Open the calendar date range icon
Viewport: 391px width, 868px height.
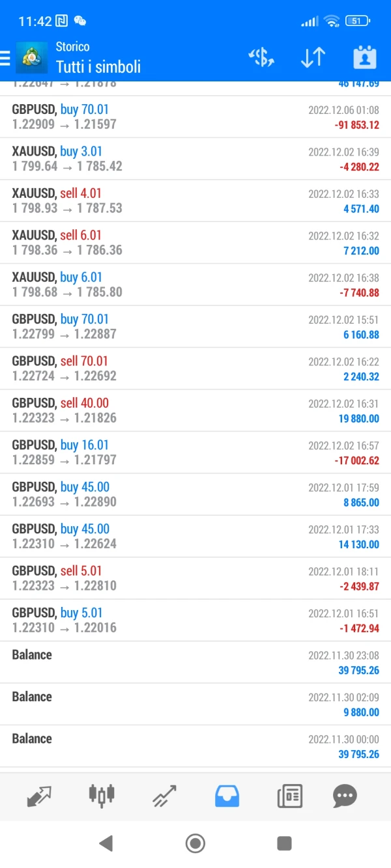[x=365, y=58]
